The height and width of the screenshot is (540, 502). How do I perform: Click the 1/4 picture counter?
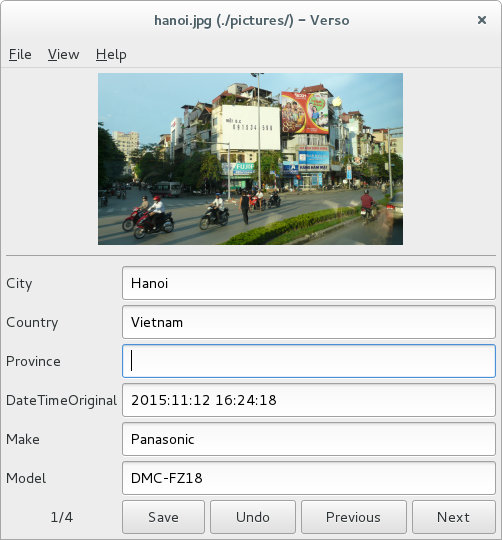point(62,517)
